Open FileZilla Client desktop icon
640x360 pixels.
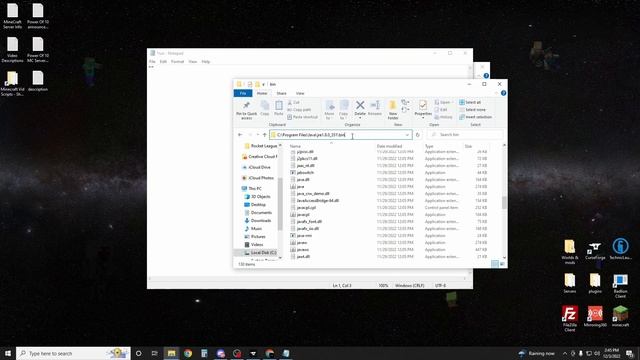570,318
